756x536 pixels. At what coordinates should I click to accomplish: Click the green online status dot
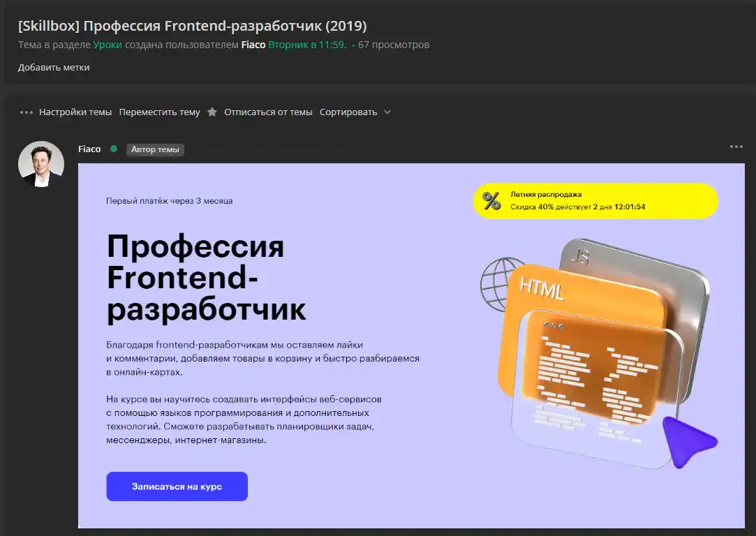coord(114,149)
